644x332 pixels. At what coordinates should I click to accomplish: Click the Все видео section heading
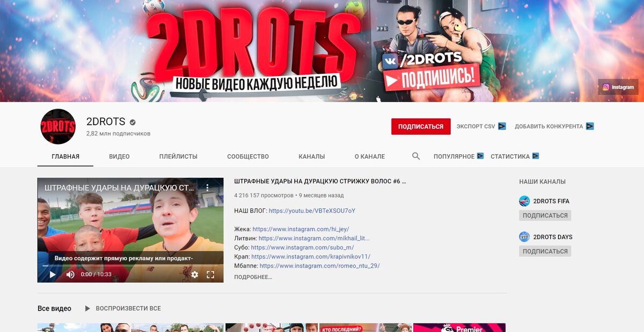tap(54, 308)
